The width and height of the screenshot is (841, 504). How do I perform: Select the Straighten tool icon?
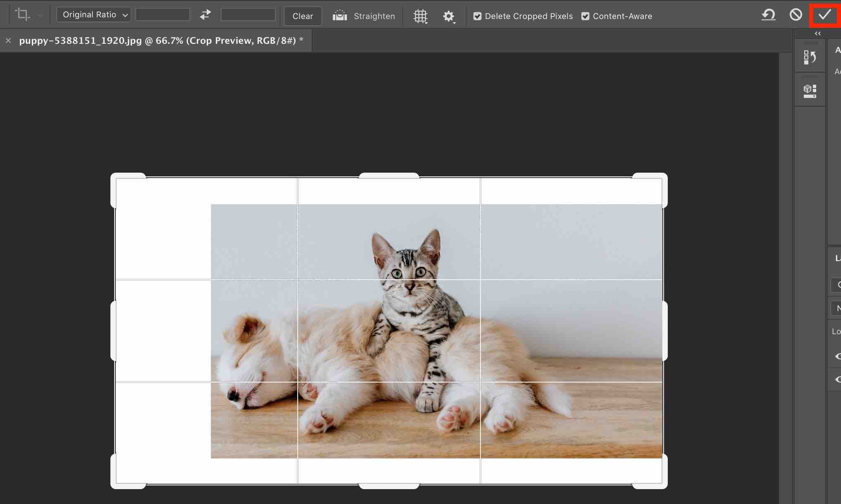pos(340,16)
